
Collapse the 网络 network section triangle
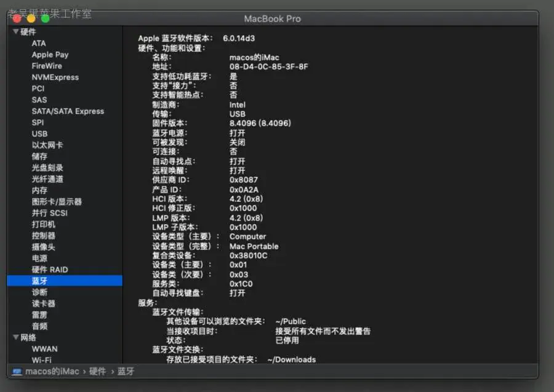[x=15, y=337]
